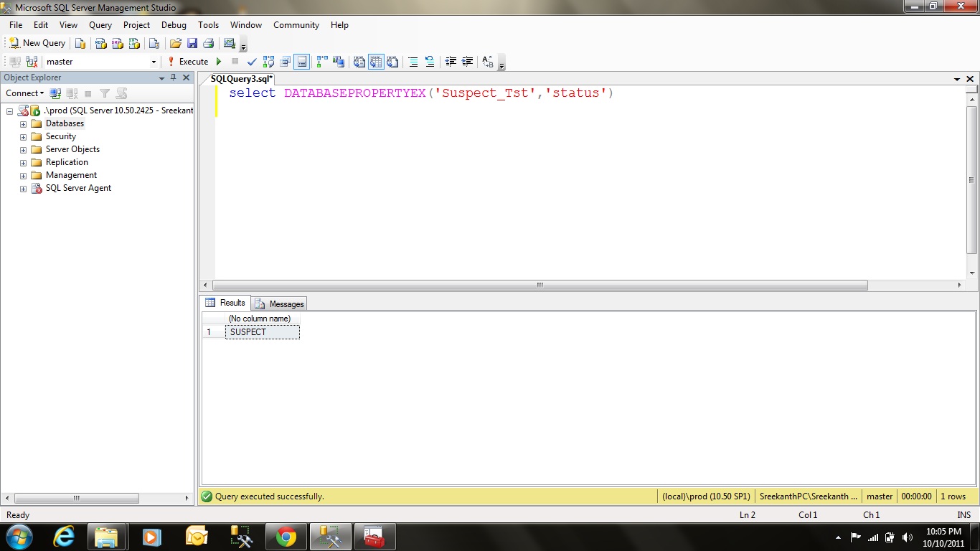This screenshot has width=980, height=551.
Task: Click the green Debug arrow icon
Action: [x=219, y=62]
